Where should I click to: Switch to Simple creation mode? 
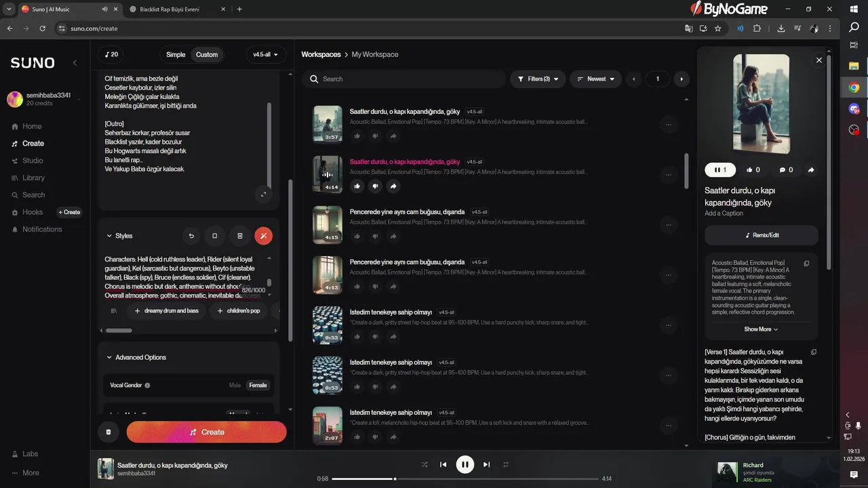[x=176, y=55]
